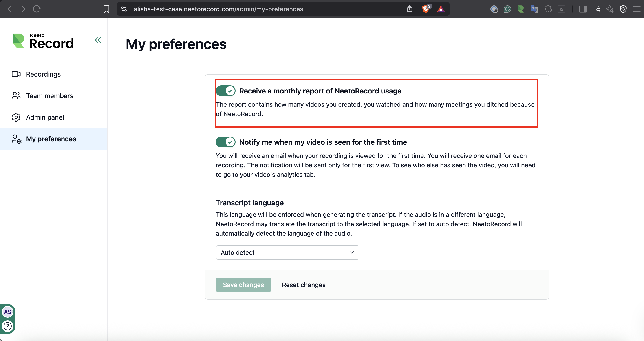Click Reset changes
644x341 pixels.
pyautogui.click(x=304, y=285)
